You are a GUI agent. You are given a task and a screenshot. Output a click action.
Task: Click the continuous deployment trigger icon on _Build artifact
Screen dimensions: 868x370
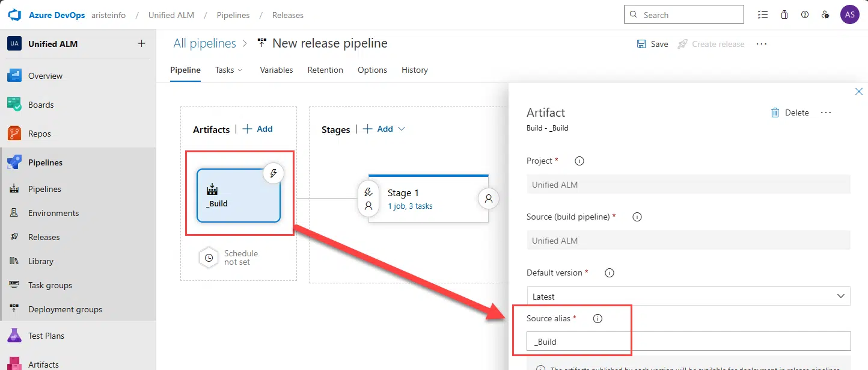274,173
